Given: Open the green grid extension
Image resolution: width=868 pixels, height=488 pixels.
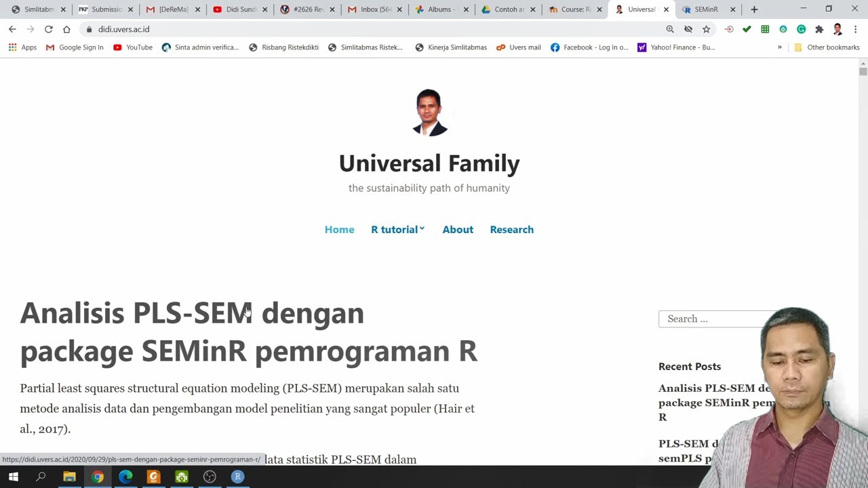Looking at the screenshot, I should tap(765, 29).
